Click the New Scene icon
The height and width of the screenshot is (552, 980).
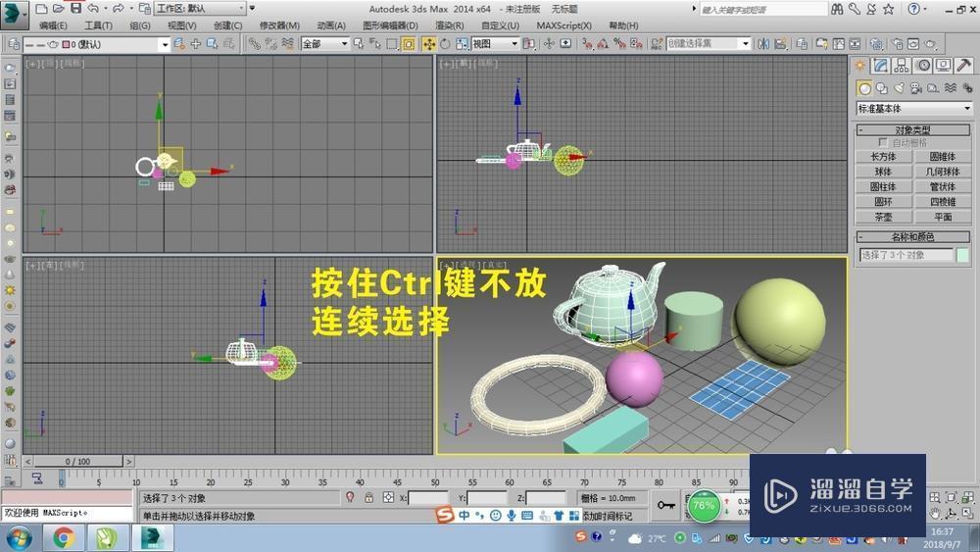point(41,9)
